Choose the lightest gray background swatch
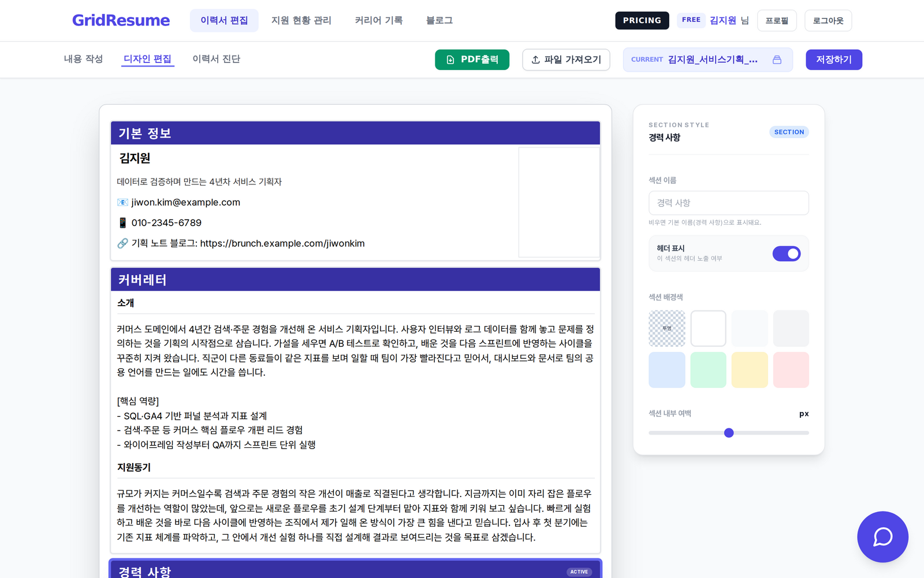 coord(750,328)
